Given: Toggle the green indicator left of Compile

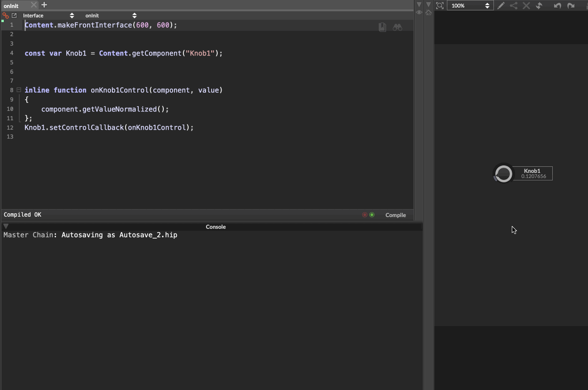Looking at the screenshot, I should 372,215.
